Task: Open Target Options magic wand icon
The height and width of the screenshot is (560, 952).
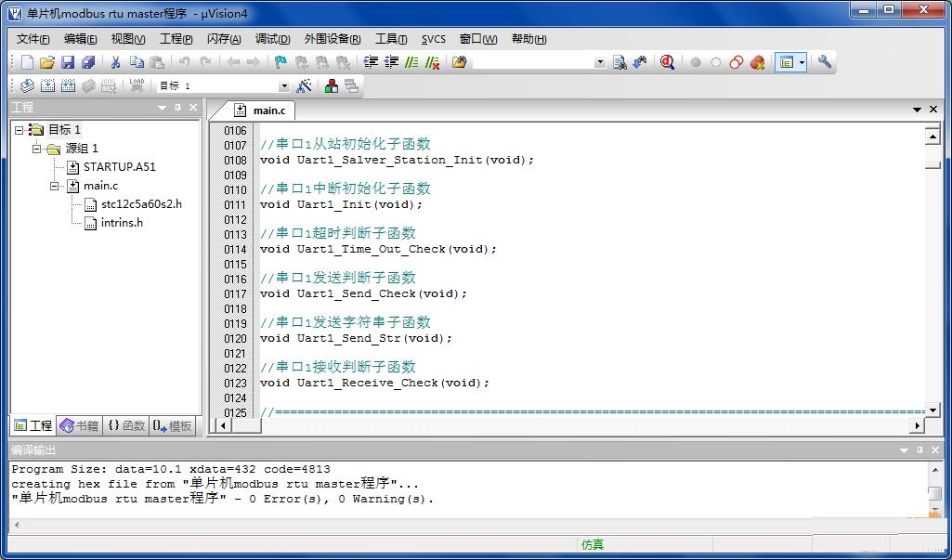Action: [304, 86]
